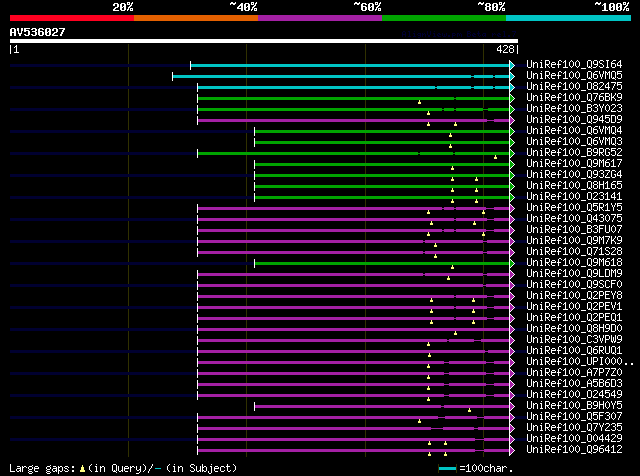Select the UniRef100_Q96412 label

click(x=574, y=450)
